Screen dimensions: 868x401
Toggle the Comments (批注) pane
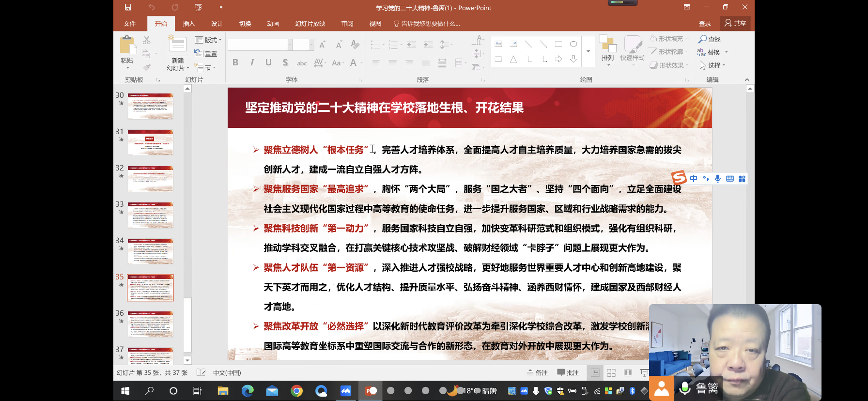[568, 373]
